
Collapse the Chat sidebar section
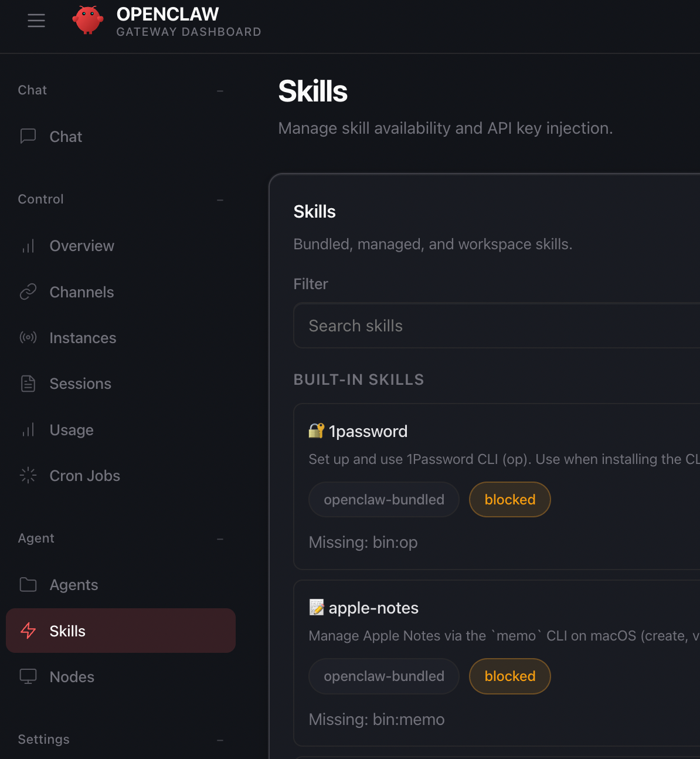pos(220,91)
